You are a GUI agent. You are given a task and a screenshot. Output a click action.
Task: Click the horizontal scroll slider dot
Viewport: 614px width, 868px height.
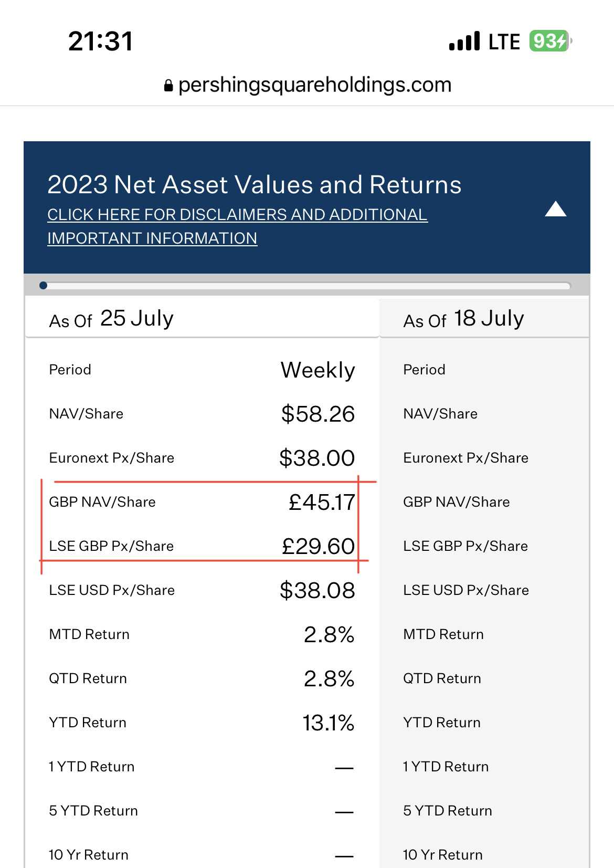click(x=44, y=286)
